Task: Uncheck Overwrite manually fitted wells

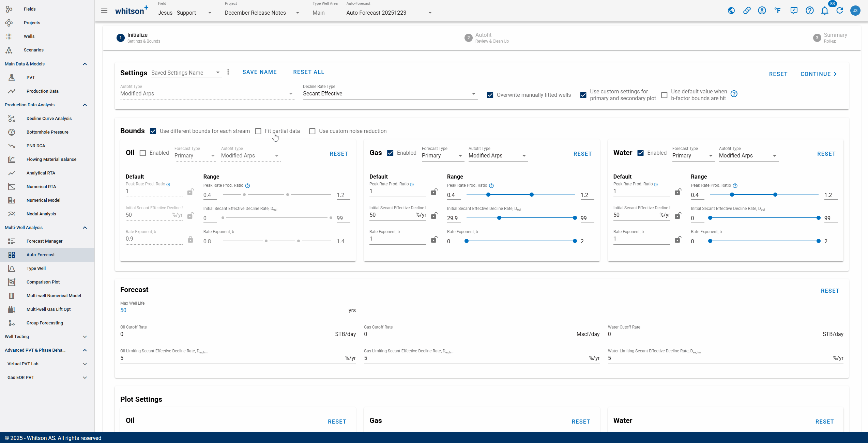Action: 490,95
